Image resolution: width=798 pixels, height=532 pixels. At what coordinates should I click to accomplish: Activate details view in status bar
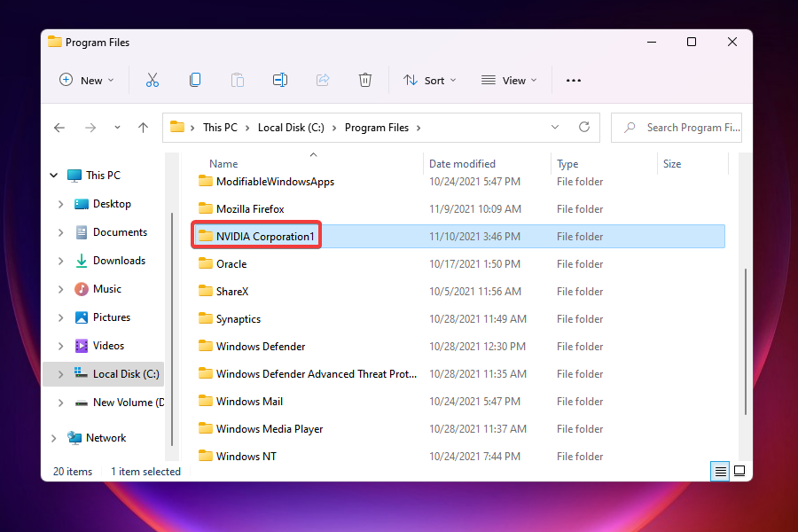pyautogui.click(x=720, y=471)
